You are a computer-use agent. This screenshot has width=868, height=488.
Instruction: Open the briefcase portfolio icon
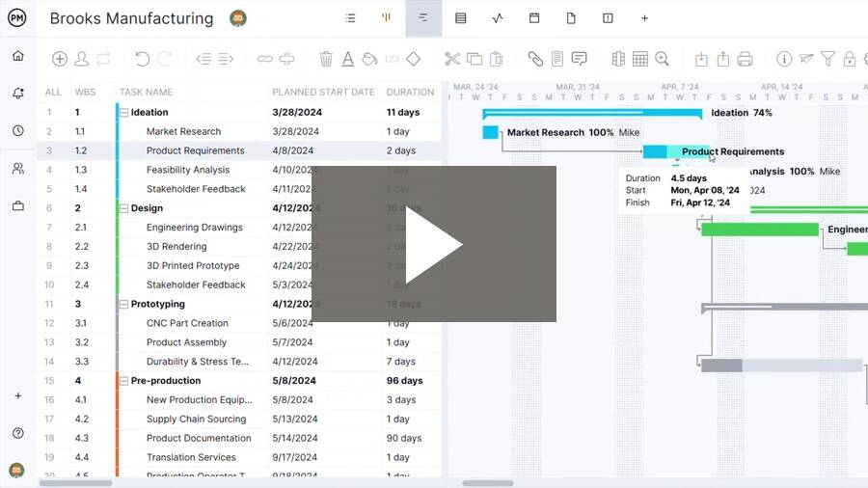pyautogui.click(x=18, y=205)
